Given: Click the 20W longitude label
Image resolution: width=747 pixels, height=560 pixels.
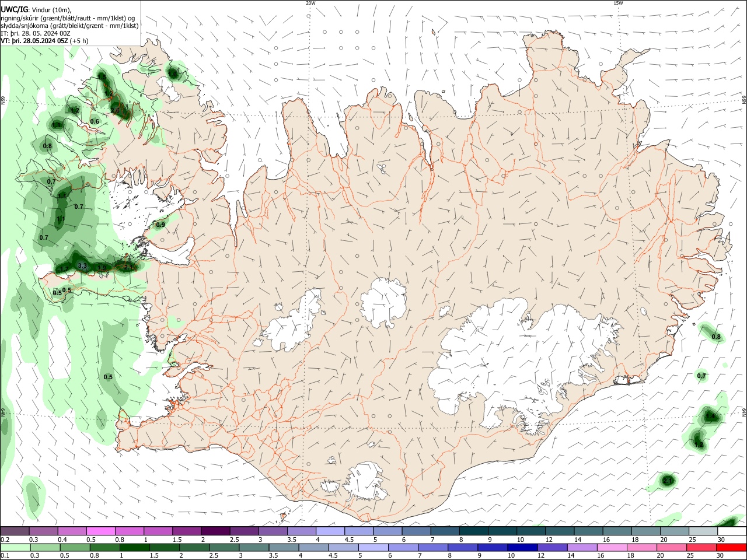Looking at the screenshot, I should pyautogui.click(x=310, y=3).
